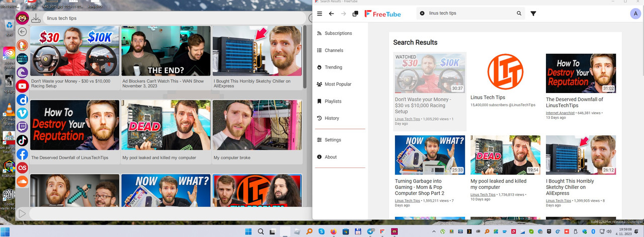Select The Movie DB source in left sidebar
The height and width of the screenshot is (237, 644).
tap(22, 59)
